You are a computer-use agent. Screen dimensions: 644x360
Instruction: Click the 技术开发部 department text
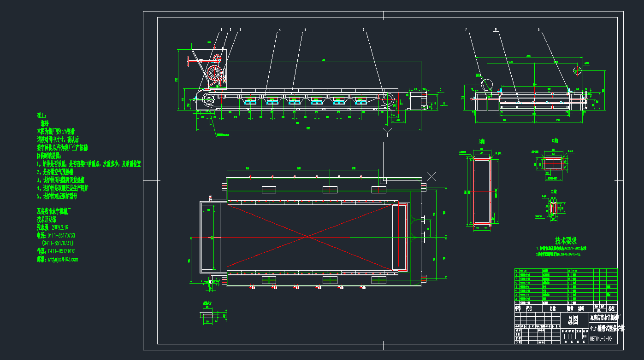pos(47,220)
